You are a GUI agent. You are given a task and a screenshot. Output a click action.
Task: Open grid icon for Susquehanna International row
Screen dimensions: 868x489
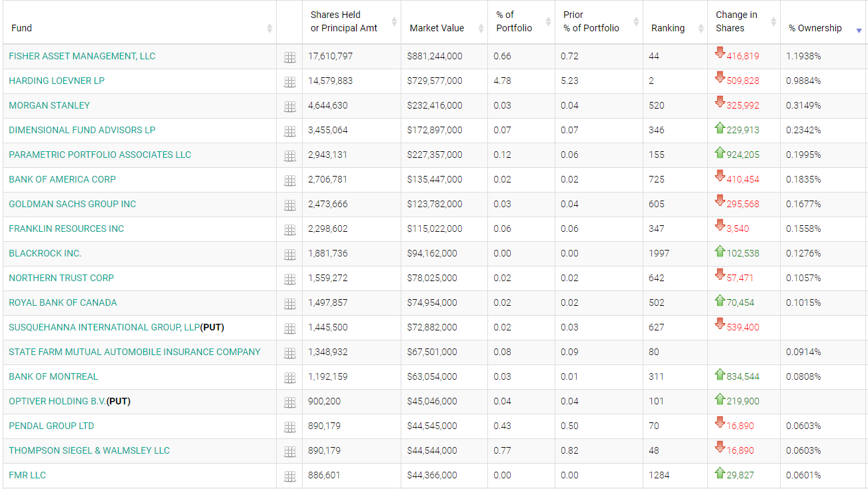click(x=289, y=328)
